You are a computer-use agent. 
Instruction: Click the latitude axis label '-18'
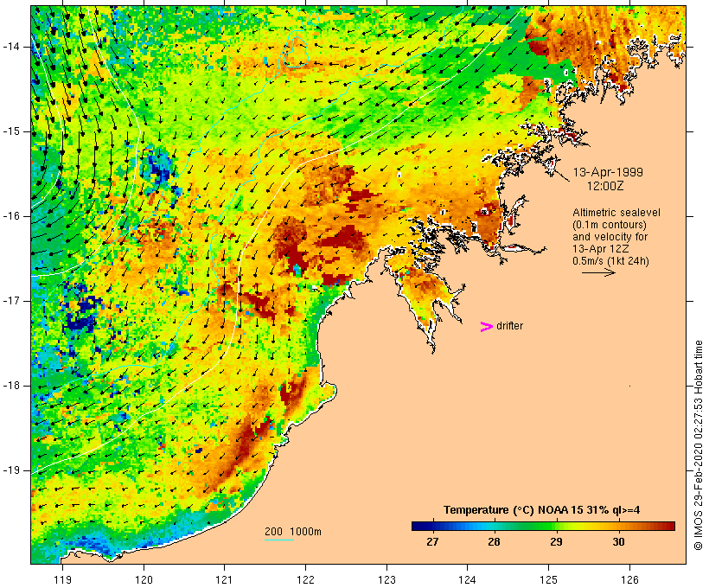point(11,386)
